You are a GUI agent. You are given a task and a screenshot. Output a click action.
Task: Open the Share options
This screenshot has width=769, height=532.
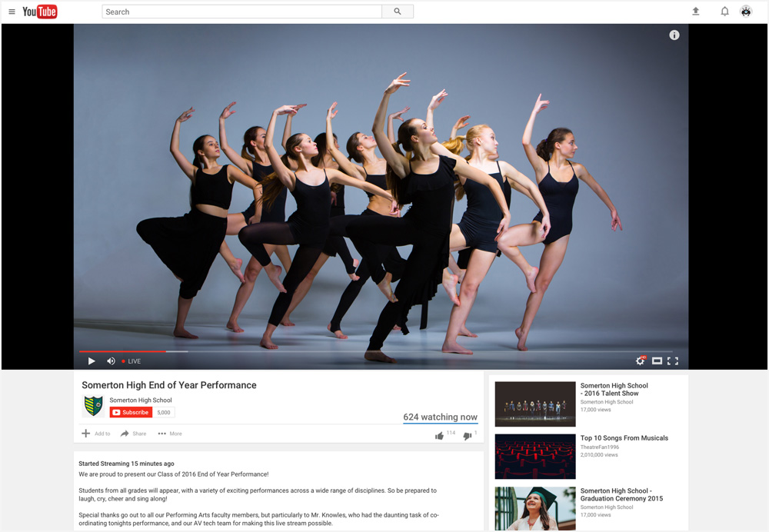point(133,434)
